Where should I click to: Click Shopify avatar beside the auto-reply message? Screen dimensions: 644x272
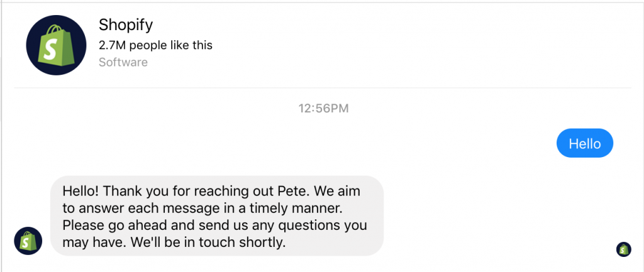(28, 241)
